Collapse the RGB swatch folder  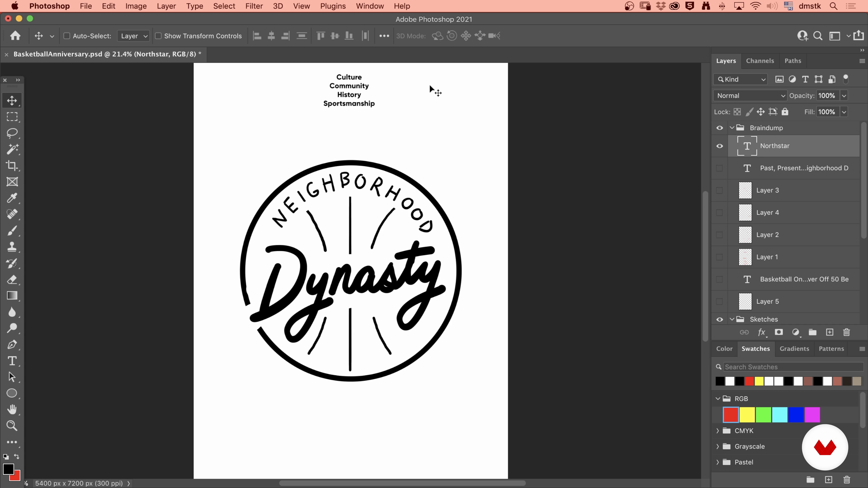(x=718, y=399)
